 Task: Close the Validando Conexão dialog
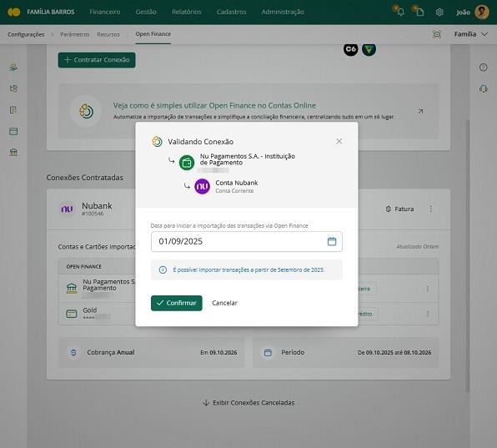coord(339,141)
